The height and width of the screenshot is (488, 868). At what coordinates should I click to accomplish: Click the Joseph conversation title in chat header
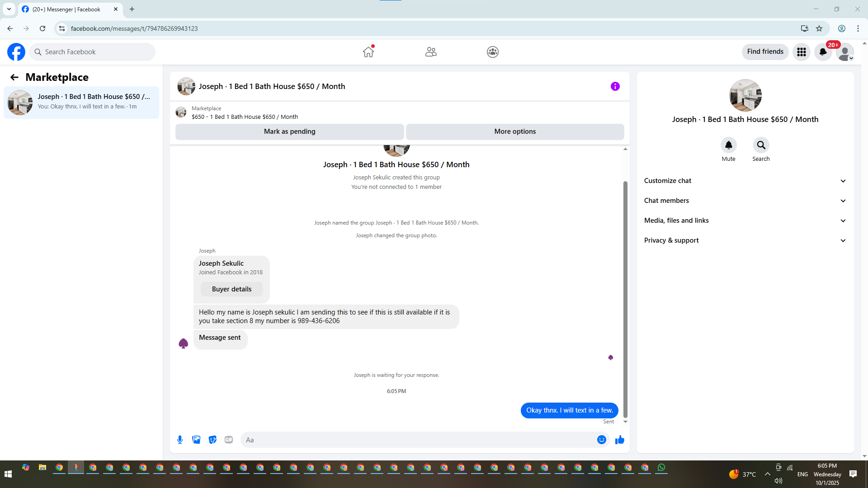(x=272, y=86)
